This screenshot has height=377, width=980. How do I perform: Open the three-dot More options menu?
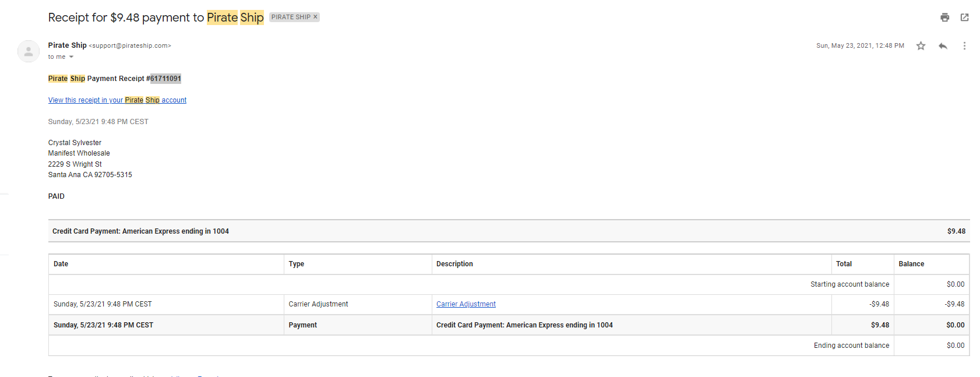coord(964,45)
